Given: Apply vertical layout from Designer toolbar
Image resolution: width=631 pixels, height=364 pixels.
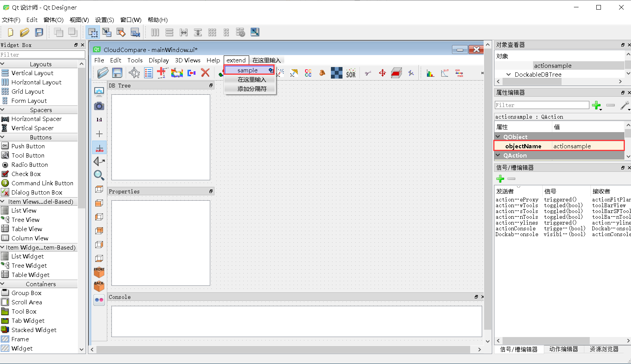Looking at the screenshot, I should click(x=169, y=32).
